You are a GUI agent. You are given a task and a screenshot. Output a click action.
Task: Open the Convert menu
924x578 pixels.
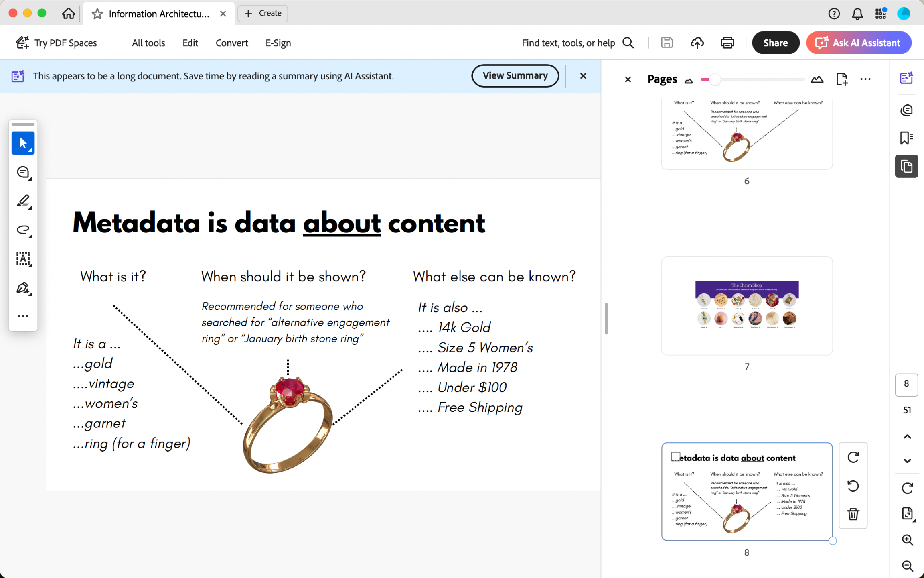click(232, 43)
